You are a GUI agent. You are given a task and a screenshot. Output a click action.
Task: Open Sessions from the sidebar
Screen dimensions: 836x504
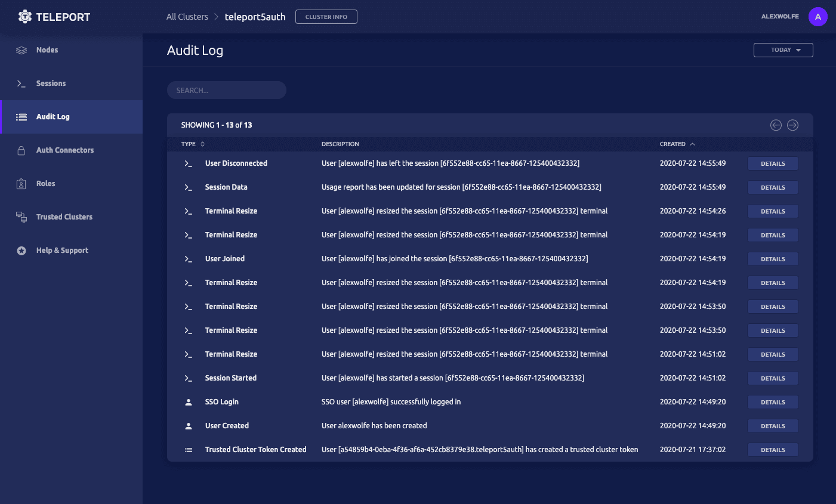21,84
